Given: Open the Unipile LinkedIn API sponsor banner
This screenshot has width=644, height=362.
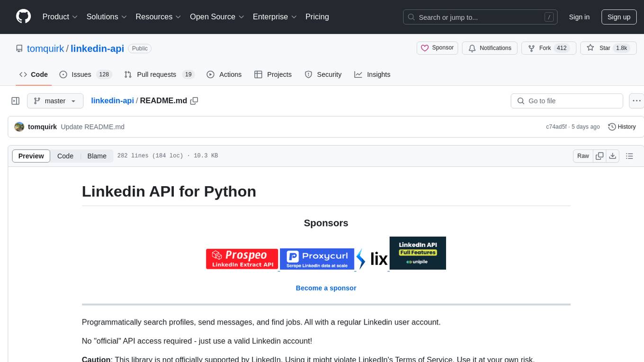Looking at the screenshot, I should click(418, 253).
